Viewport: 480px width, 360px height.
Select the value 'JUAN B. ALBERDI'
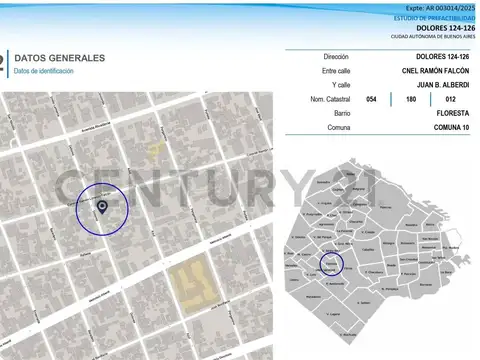click(x=443, y=85)
